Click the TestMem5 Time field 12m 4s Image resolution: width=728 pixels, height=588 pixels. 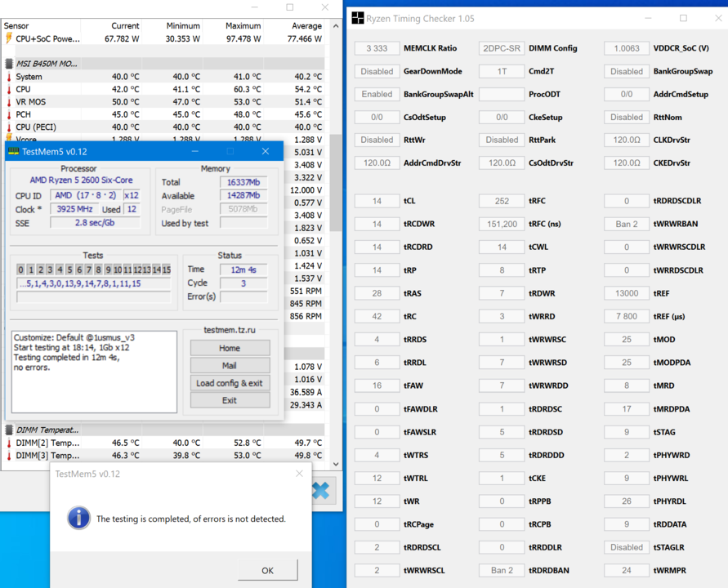pos(243,269)
